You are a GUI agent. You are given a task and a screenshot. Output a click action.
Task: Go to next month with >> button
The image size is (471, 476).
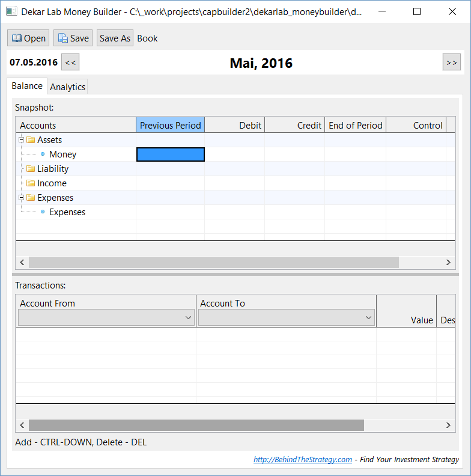452,62
